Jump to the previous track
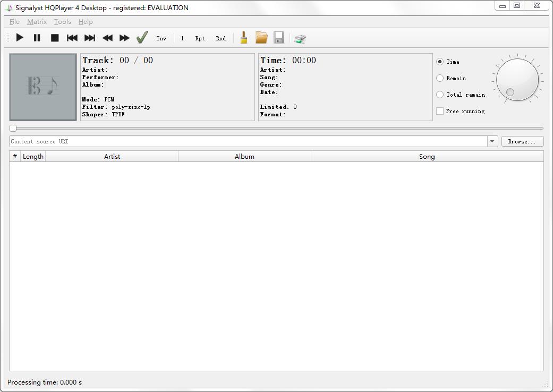The image size is (553, 392). [x=72, y=38]
